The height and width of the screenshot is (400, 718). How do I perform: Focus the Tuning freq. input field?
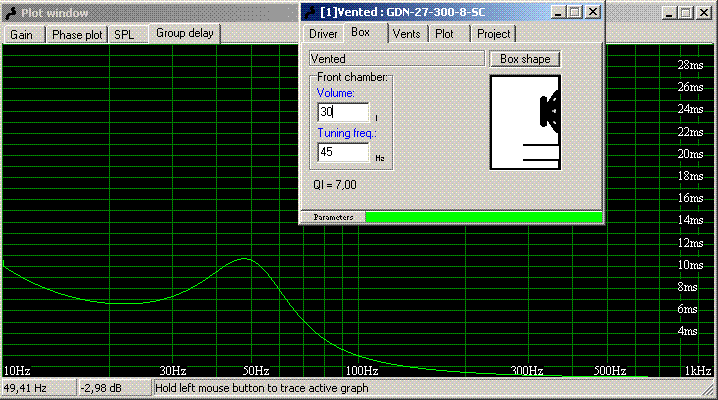(x=343, y=152)
